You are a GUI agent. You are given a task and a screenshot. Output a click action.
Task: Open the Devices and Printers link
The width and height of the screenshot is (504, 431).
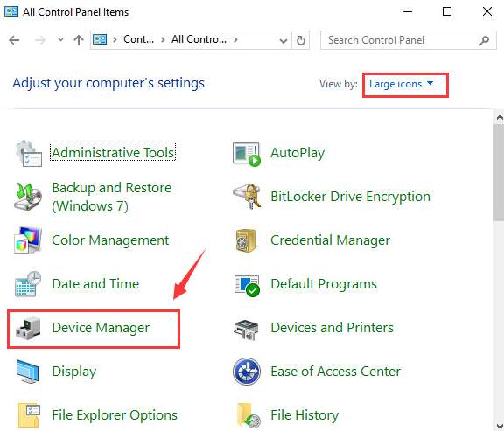click(x=332, y=328)
